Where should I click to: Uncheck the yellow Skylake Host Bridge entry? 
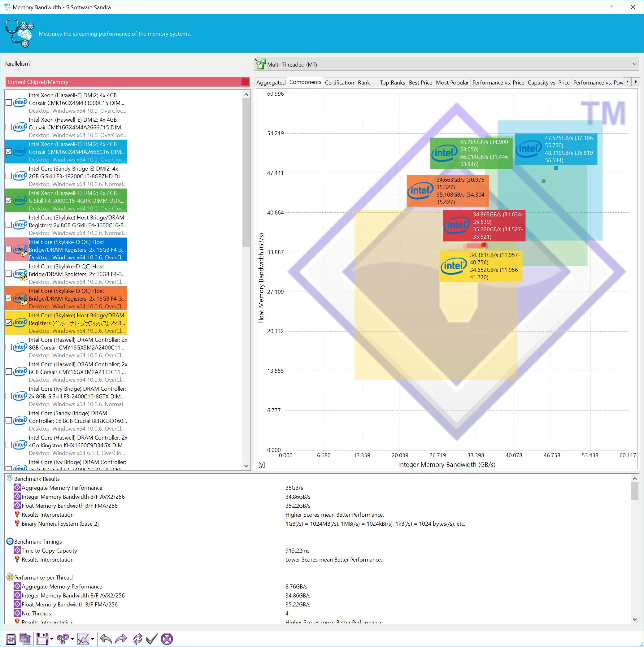[x=9, y=323]
